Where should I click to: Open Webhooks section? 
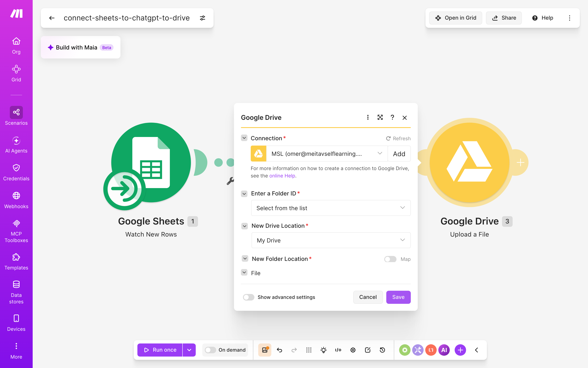click(x=16, y=200)
